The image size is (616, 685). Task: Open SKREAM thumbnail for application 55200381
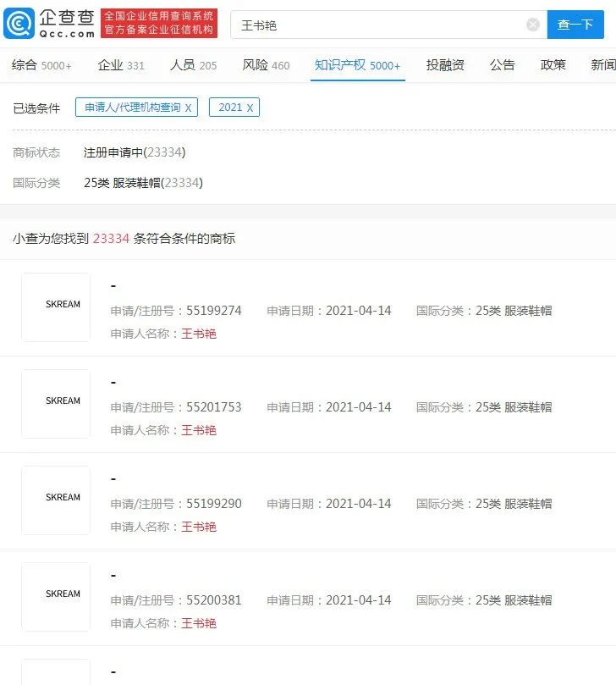coord(56,597)
